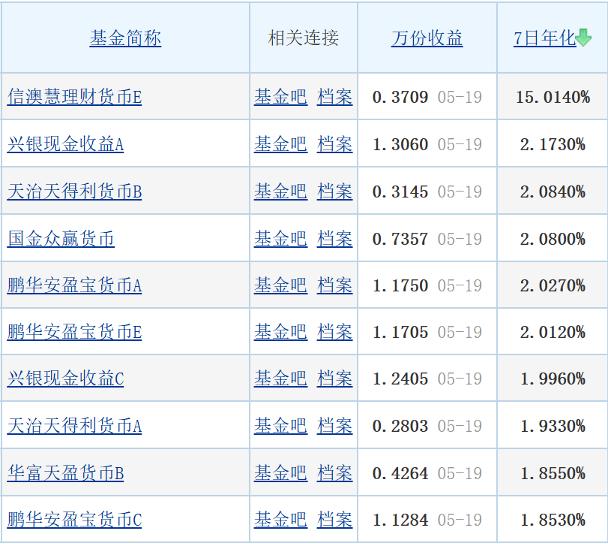Select the 1.1284 万份收益 value

click(x=400, y=520)
